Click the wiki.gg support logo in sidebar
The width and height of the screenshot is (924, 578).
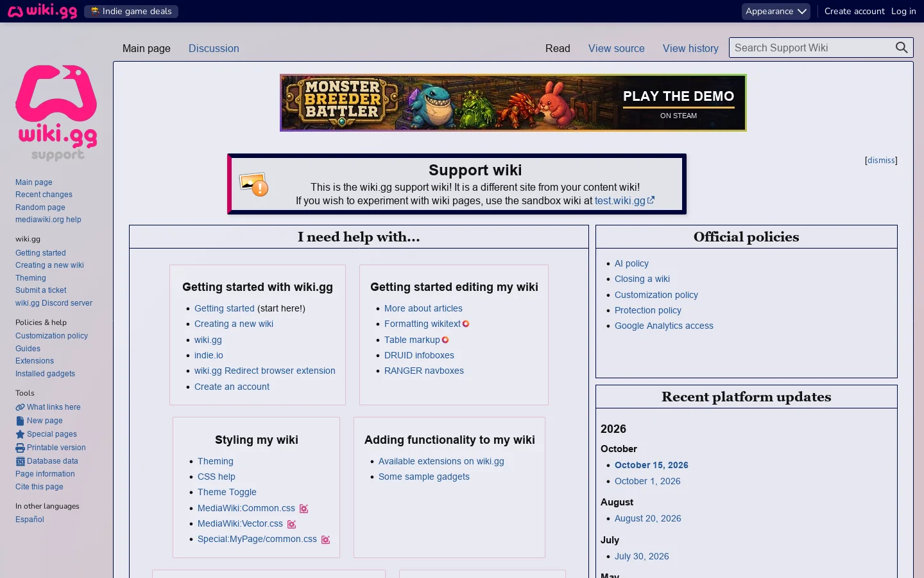point(56,112)
